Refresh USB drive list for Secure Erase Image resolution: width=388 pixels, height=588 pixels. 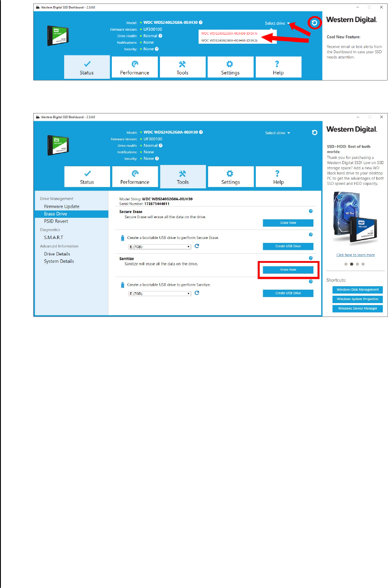pos(197,246)
